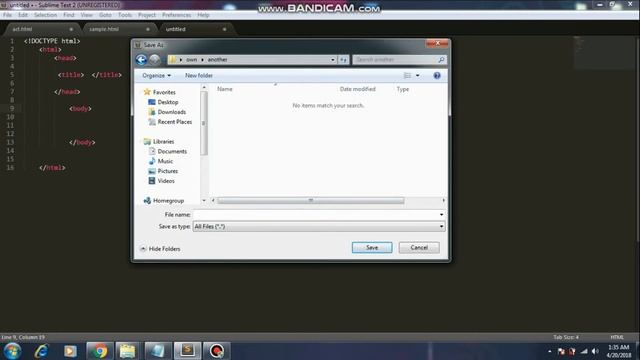Open the view options dropdown arrow
This screenshot has height=360, width=640.
pos(418,76)
